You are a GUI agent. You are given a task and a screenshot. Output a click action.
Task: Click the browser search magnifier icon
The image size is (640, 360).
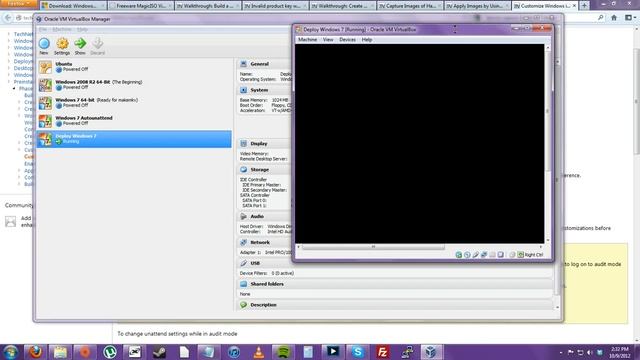pos(600,18)
